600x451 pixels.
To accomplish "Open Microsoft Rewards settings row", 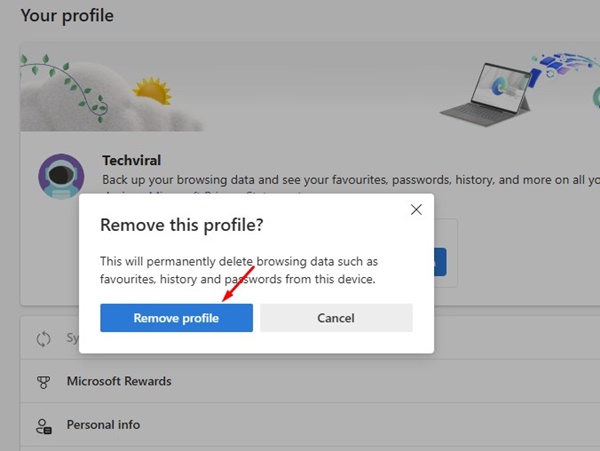I will pos(310,381).
